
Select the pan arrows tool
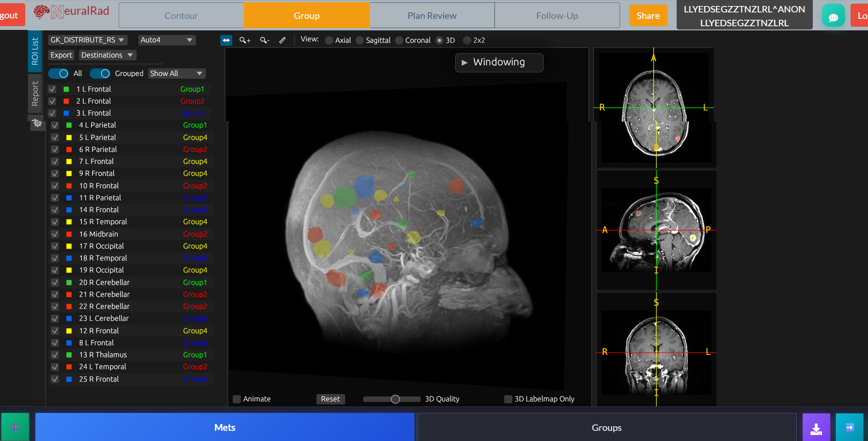[x=226, y=41]
